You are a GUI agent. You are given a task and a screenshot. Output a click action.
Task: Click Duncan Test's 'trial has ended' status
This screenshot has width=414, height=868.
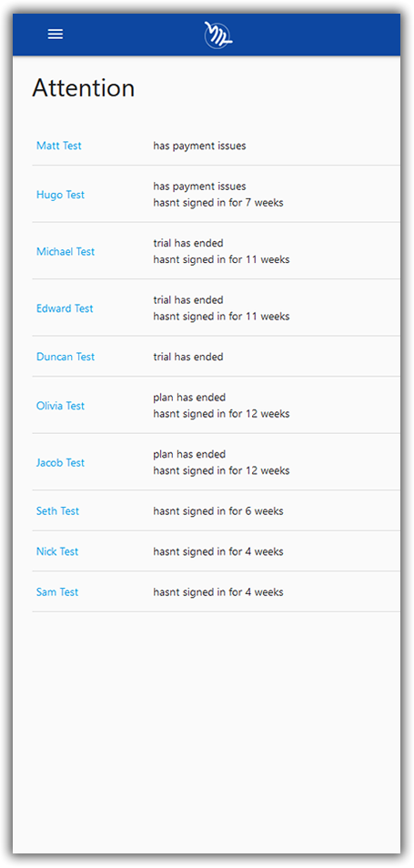pyautogui.click(x=188, y=357)
